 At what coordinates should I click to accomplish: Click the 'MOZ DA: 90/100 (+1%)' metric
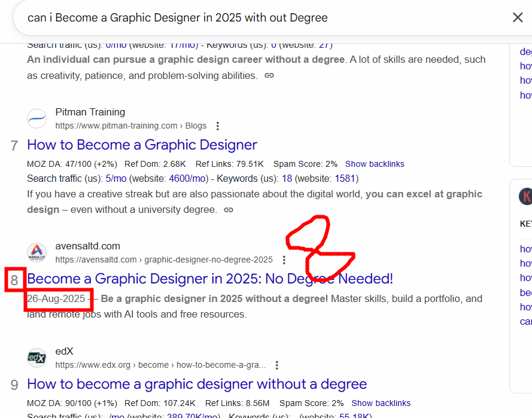72,403
